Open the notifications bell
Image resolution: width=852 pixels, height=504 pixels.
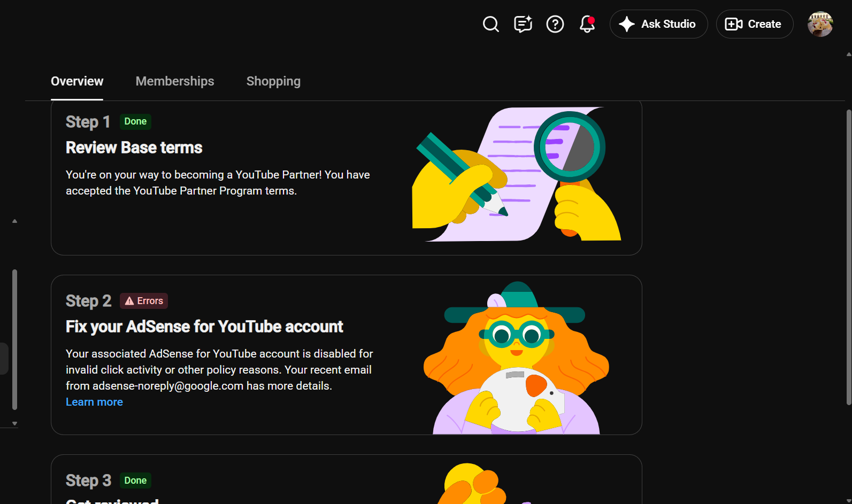click(587, 24)
